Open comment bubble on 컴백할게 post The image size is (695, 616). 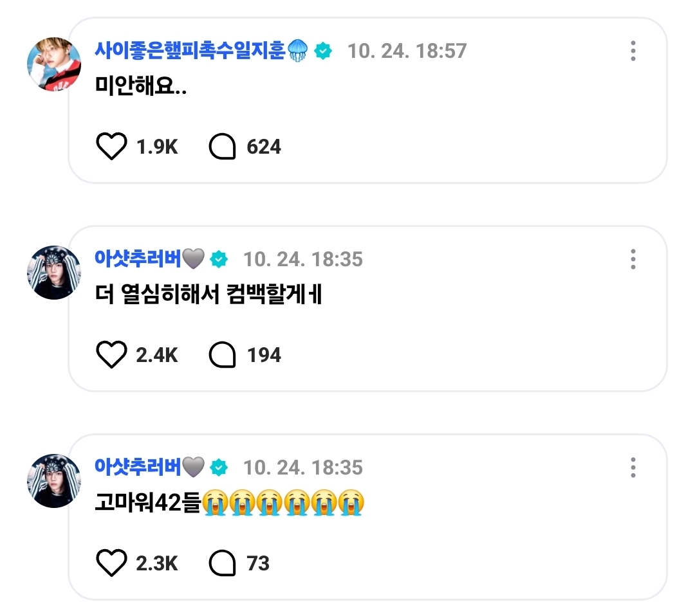coord(222,354)
